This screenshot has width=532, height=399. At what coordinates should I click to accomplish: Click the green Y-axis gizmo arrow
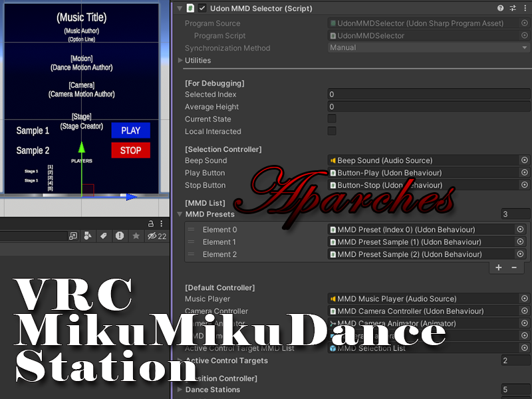(81, 147)
